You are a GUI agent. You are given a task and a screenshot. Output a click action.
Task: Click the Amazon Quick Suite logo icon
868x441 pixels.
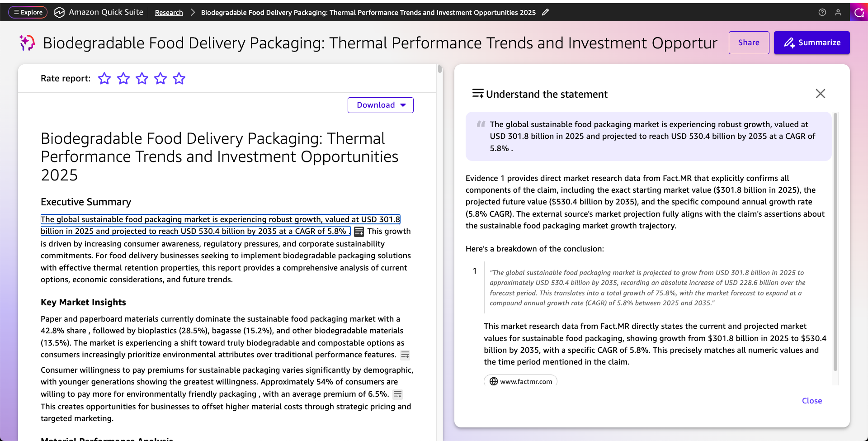point(59,12)
